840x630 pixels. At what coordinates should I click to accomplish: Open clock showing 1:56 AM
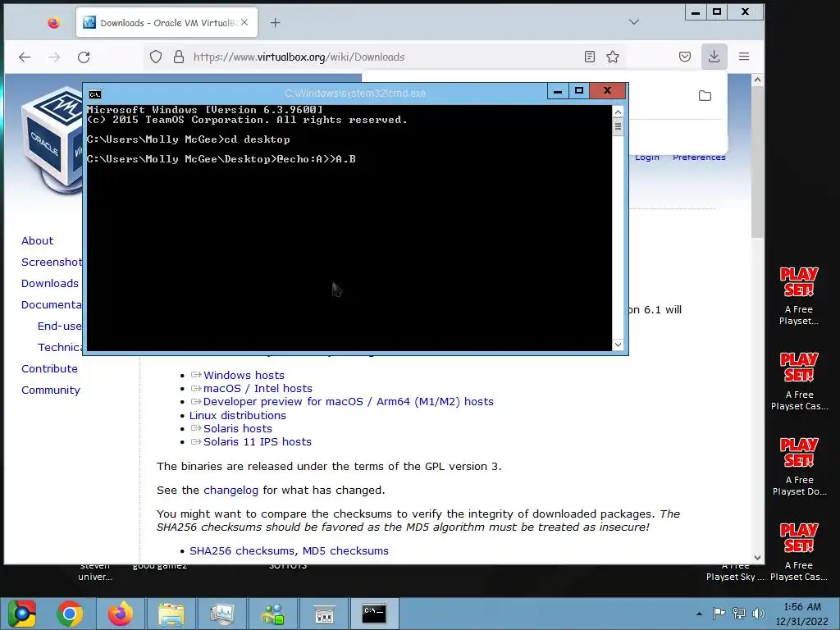point(802,614)
